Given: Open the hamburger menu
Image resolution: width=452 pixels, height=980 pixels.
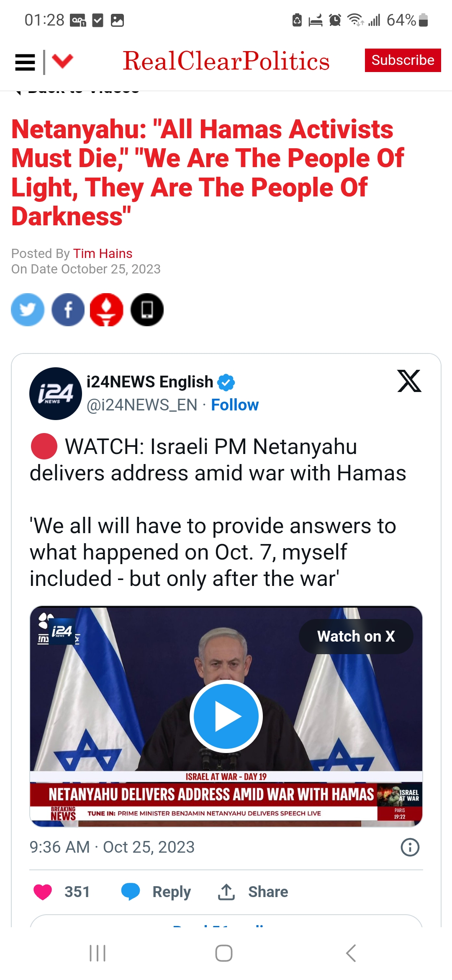Looking at the screenshot, I should point(25,62).
